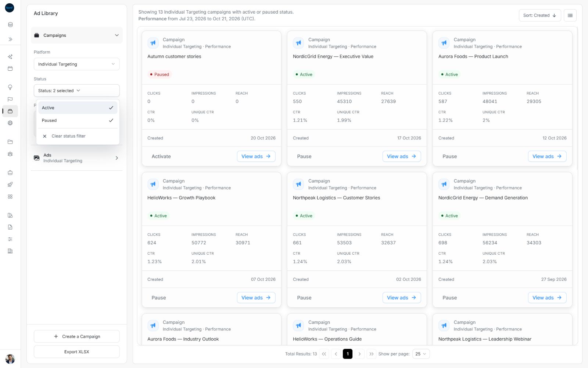
Task: Expand the Ads Individual Targeting entry
Action: 76,158
